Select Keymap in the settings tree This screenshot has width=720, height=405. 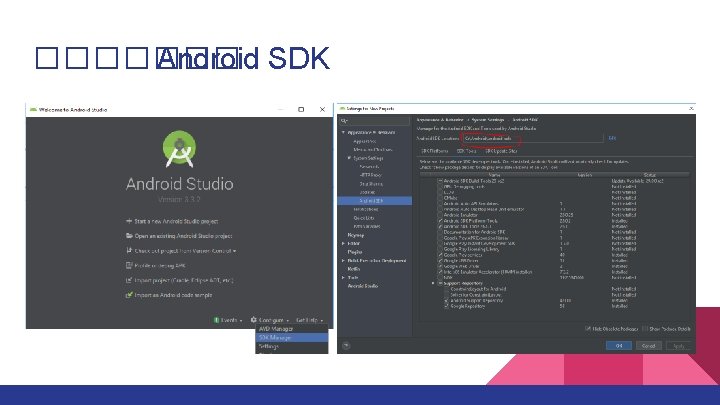356,235
